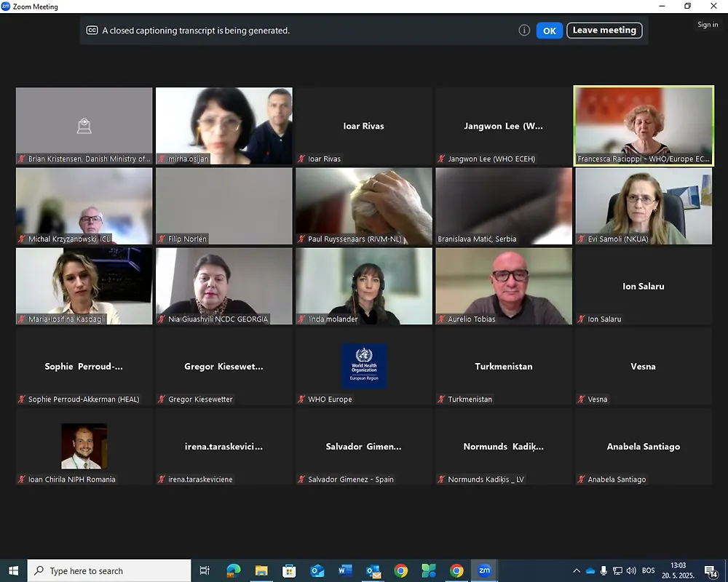Click the Sign in link
Screen dimensions: 728x582
point(708,25)
